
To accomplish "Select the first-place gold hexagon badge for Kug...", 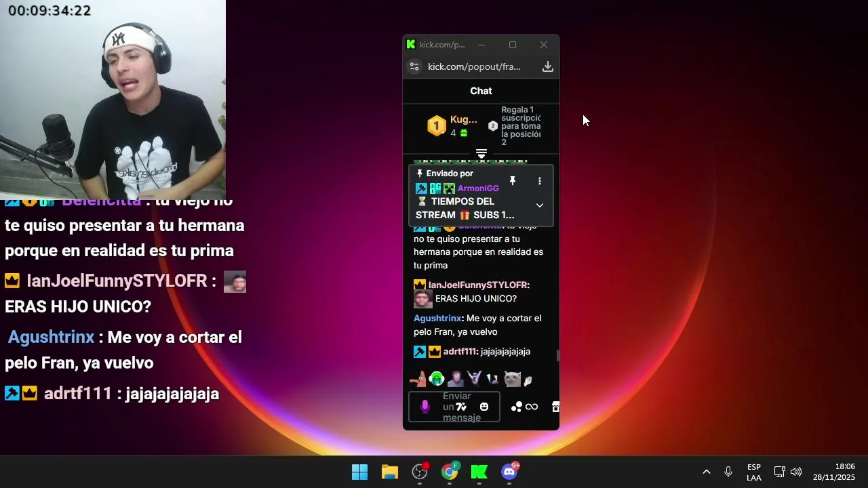I will point(437,125).
